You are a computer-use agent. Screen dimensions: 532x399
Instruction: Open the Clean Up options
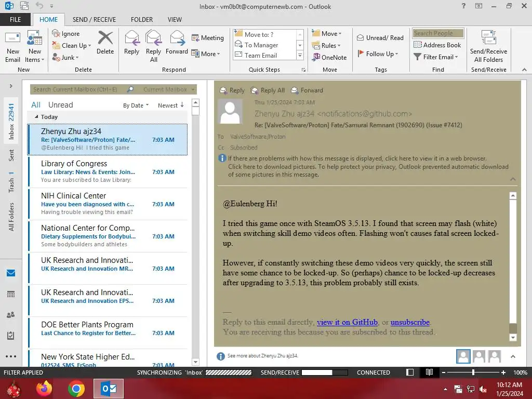coord(72,46)
